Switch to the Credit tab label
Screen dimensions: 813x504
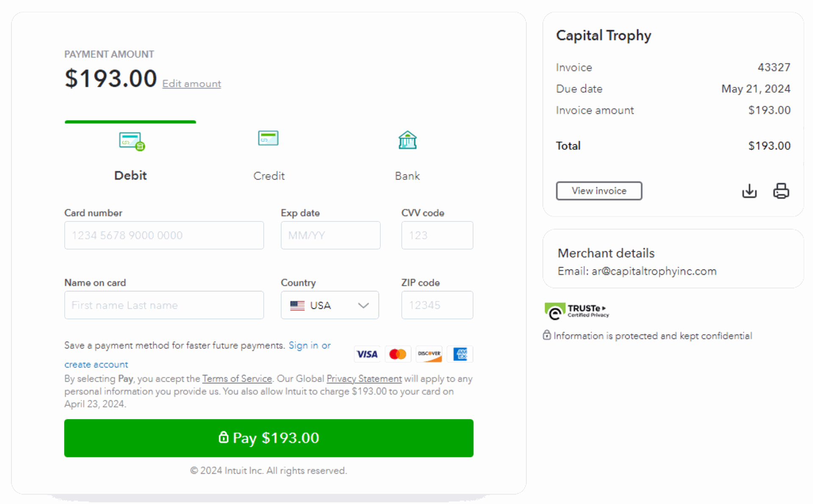point(269,176)
